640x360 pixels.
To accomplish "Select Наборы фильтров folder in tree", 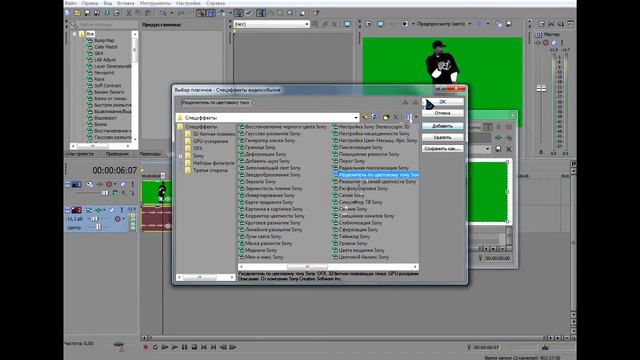I will [x=213, y=163].
